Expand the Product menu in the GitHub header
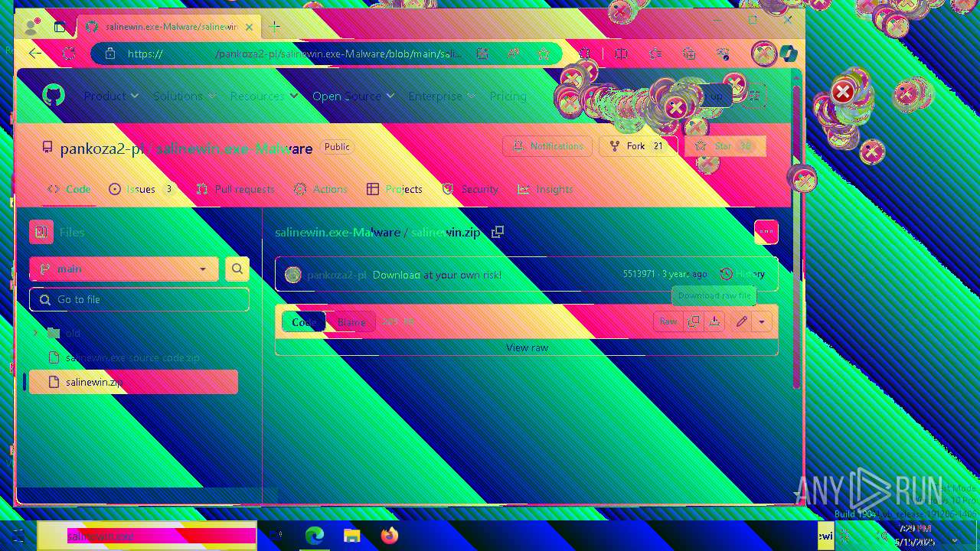Screen dimensions: 980x551 [111, 96]
